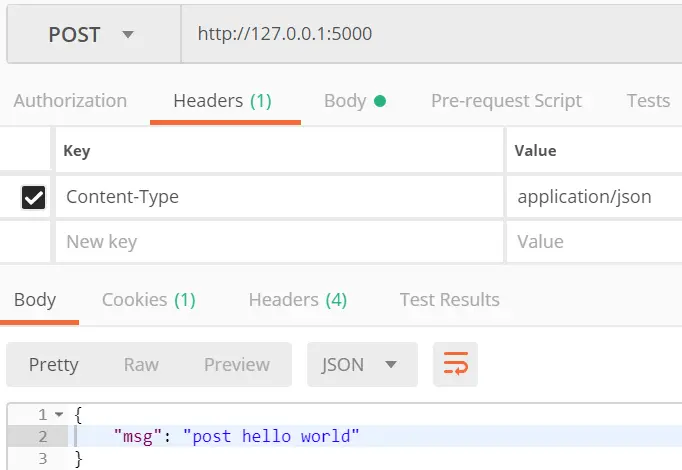Open the response Headers (4) tab

coord(298,300)
